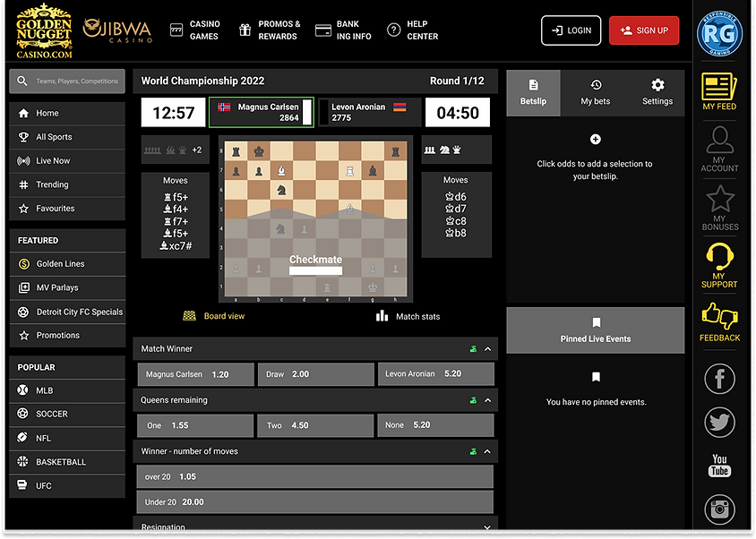This screenshot has height=539, width=756.
Task: Open the RG Responsible Gaming badge
Action: (719, 33)
